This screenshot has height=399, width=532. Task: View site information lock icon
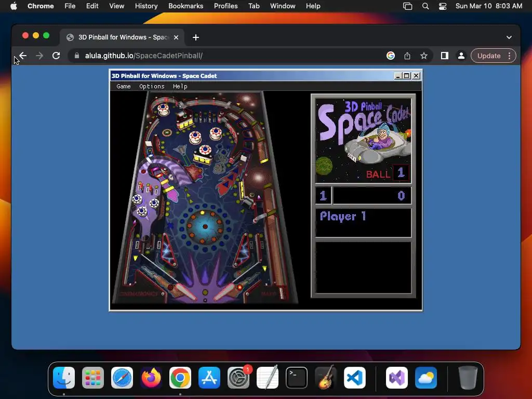click(x=77, y=56)
